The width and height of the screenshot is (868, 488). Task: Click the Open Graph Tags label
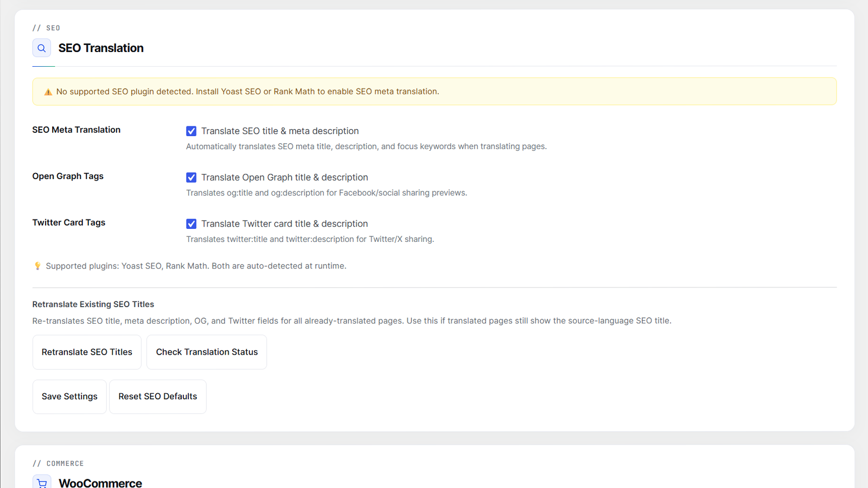68,176
